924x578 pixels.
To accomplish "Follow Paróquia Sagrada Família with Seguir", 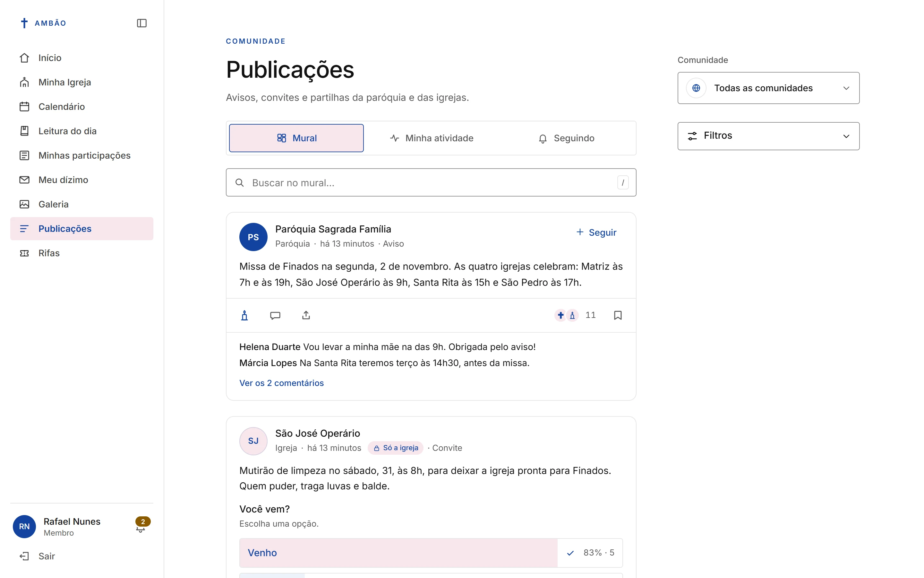I will [596, 232].
